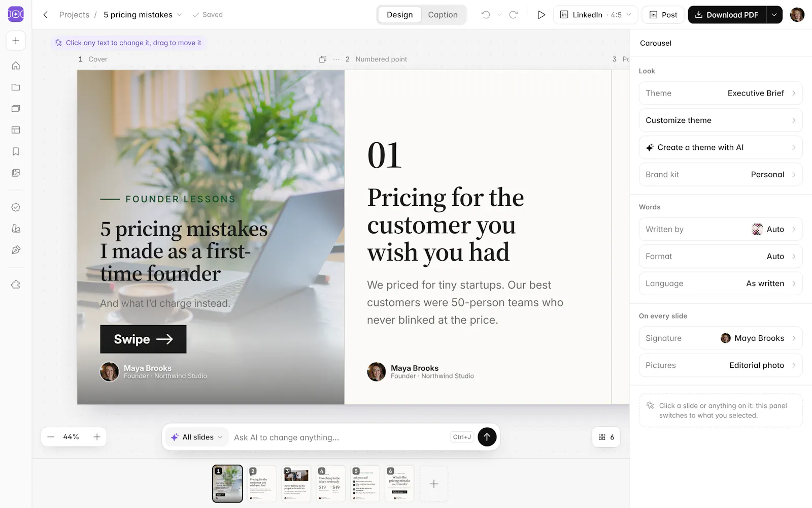Open the grid view showing 6 slides
This screenshot has height=508, width=812.
pos(606,437)
